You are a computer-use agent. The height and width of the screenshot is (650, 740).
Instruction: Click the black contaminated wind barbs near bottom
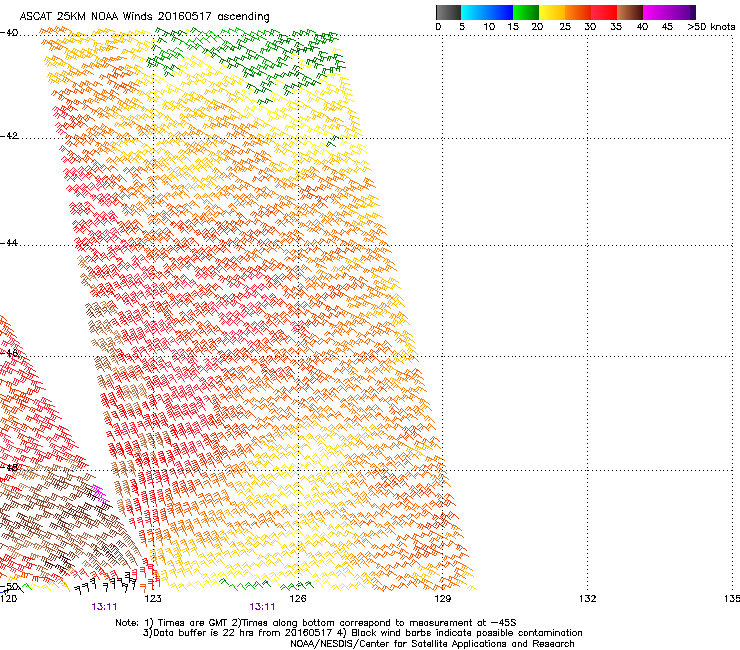[x=106, y=583]
